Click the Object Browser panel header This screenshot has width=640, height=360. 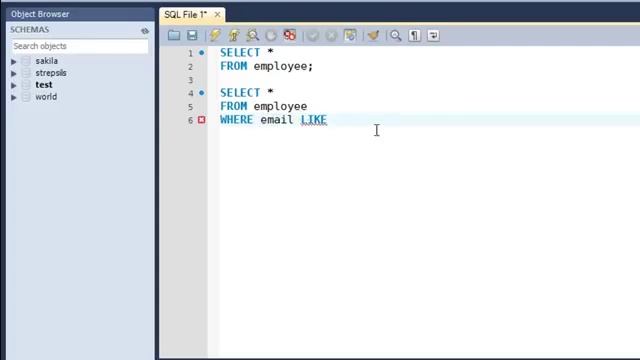80,14
